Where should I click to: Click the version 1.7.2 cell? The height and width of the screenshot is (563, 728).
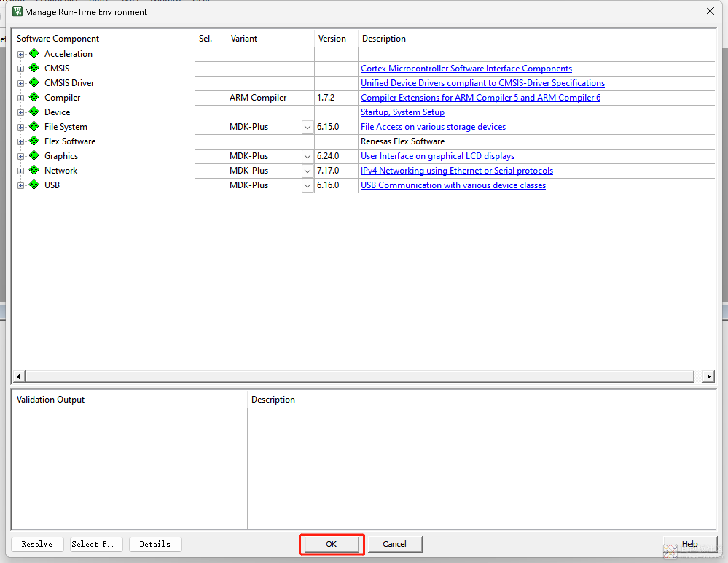[x=336, y=98]
